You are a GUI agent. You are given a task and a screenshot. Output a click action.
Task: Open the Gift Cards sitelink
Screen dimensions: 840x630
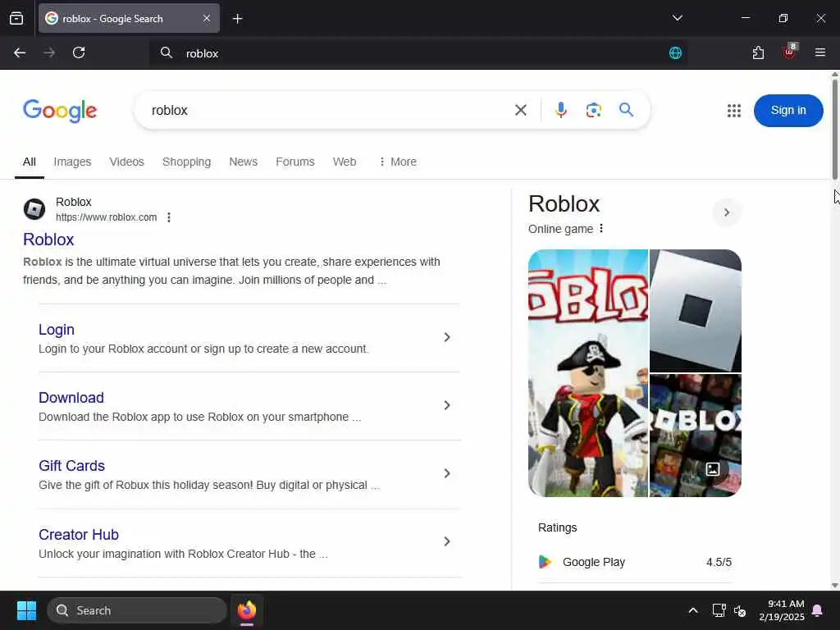72,466
